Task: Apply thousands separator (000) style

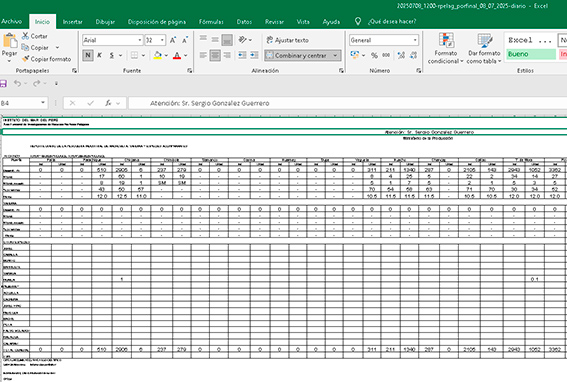Action: pyautogui.click(x=386, y=55)
